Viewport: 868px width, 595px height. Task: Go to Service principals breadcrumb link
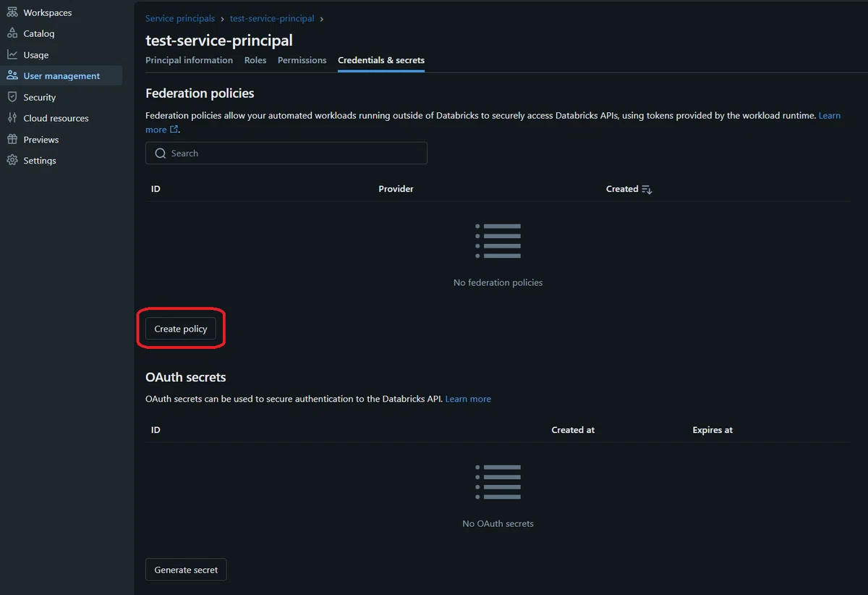pyautogui.click(x=180, y=18)
